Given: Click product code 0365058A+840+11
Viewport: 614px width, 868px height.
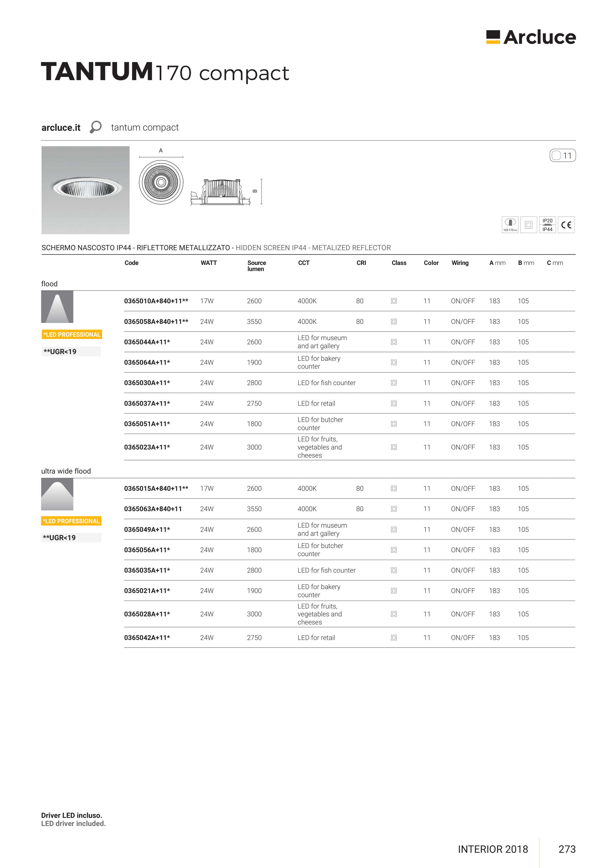Looking at the screenshot, I should 156,322.
